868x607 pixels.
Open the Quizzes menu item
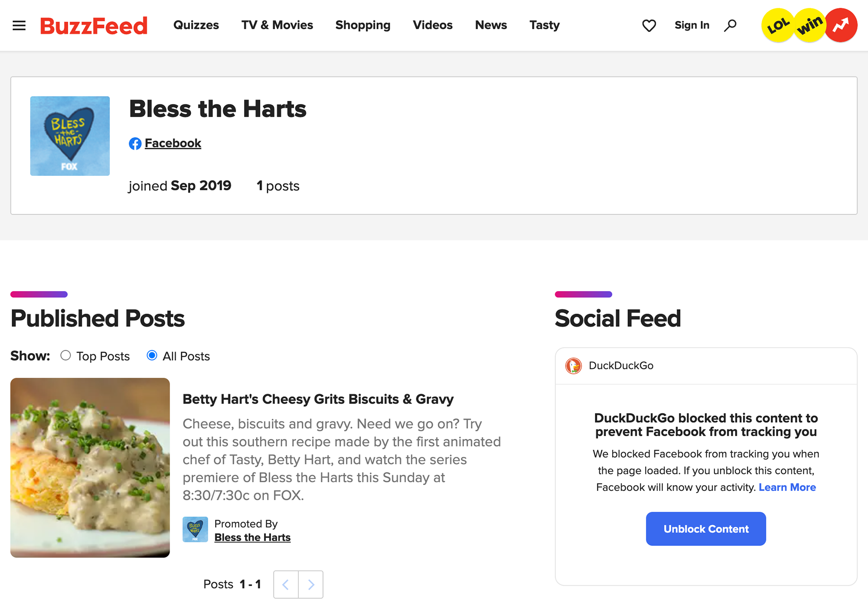pos(196,25)
